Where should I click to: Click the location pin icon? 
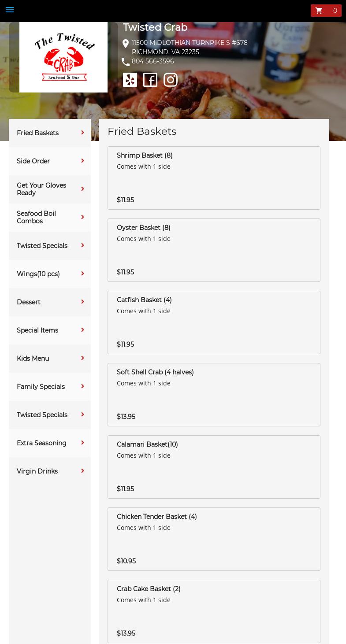[x=126, y=43]
